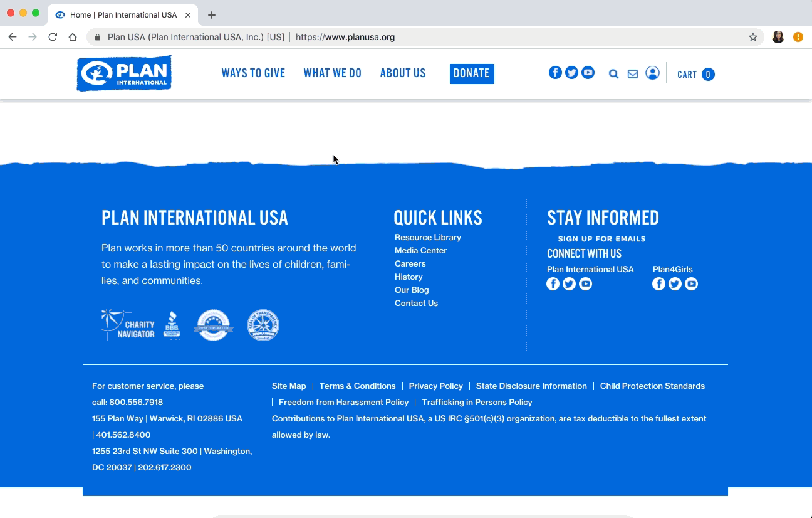
Task: Open the user account icon
Action: [x=652, y=73]
